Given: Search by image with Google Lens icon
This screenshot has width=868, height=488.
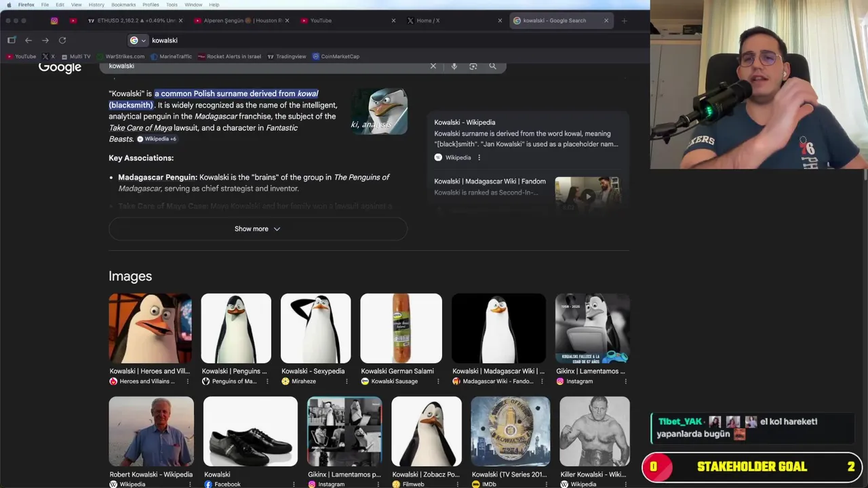Looking at the screenshot, I should click(x=473, y=66).
